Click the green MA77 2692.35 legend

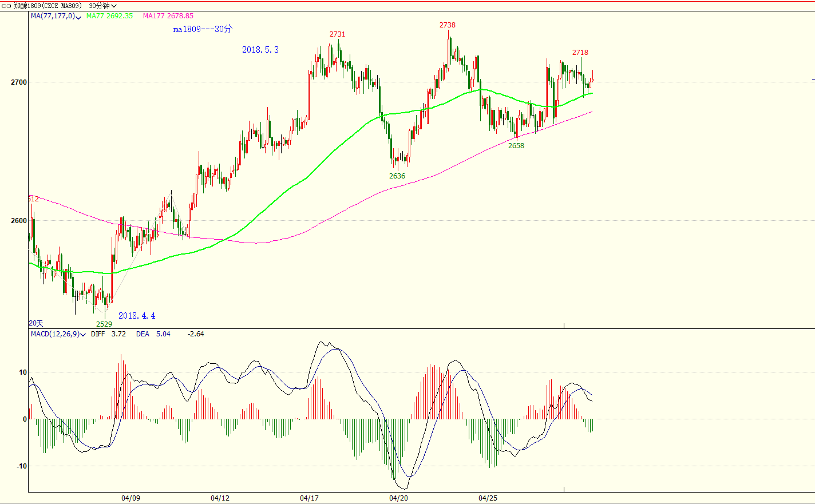pyautogui.click(x=109, y=16)
